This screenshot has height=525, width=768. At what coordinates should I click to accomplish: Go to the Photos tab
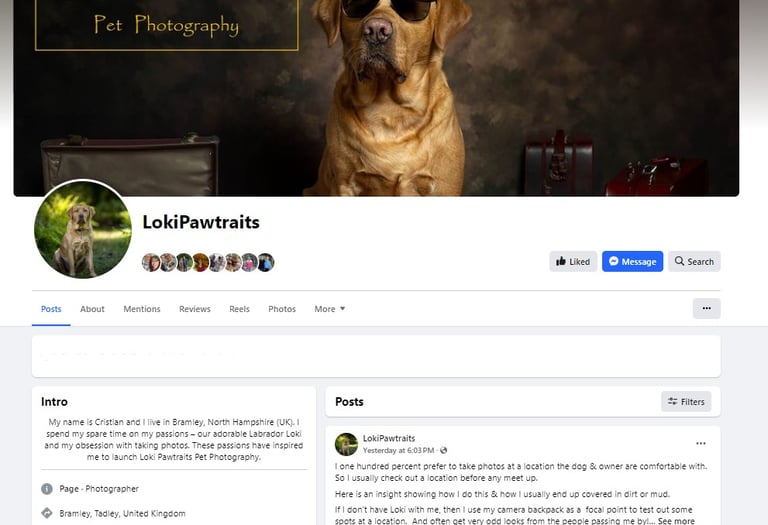click(x=282, y=309)
